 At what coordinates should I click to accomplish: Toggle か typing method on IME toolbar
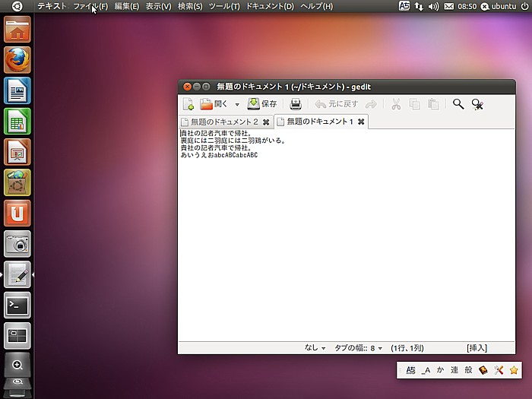pos(440,370)
